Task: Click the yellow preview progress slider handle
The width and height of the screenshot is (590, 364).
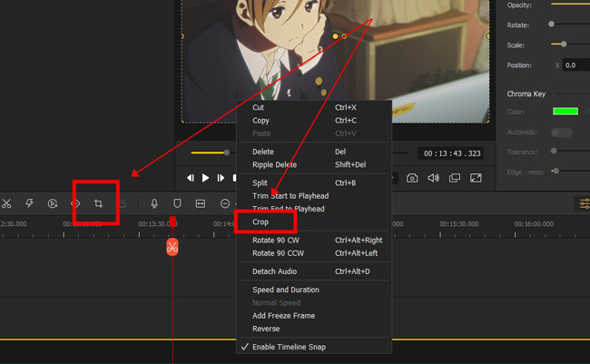Action: click(x=227, y=152)
